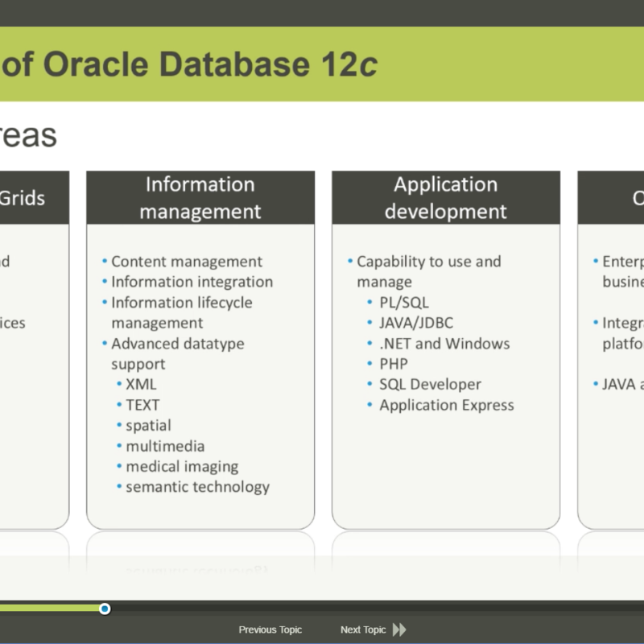The image size is (644, 644).
Task: Click the green played portion of progress bar
Action: [49, 609]
